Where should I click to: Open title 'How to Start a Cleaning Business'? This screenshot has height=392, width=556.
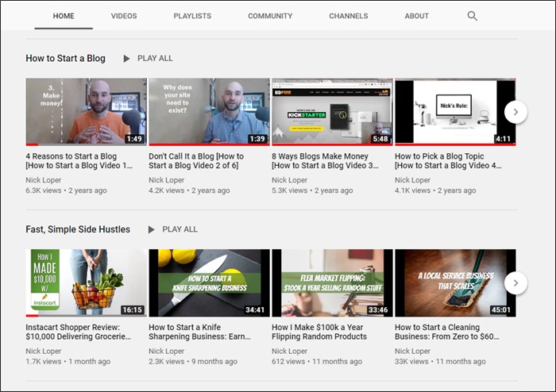click(447, 332)
